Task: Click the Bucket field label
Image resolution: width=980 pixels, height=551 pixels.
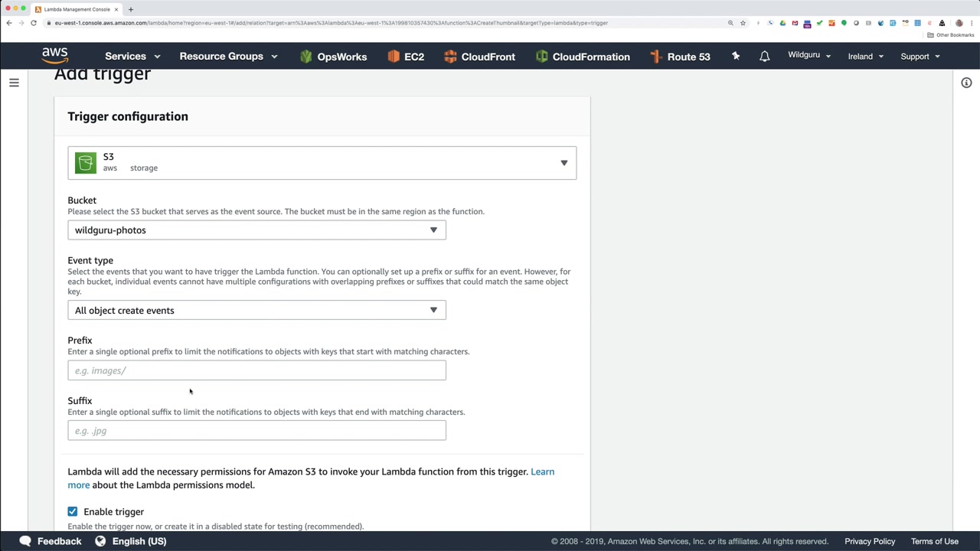Action: click(x=82, y=201)
